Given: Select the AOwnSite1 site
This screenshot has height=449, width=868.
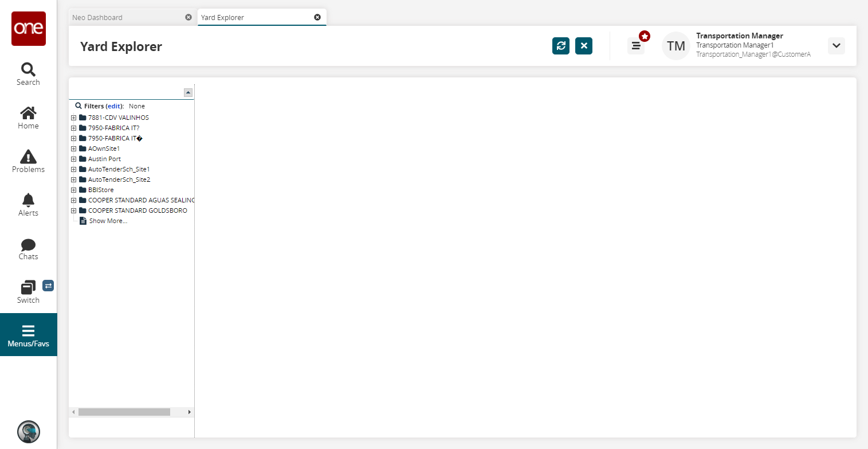Looking at the screenshot, I should pyautogui.click(x=104, y=149).
